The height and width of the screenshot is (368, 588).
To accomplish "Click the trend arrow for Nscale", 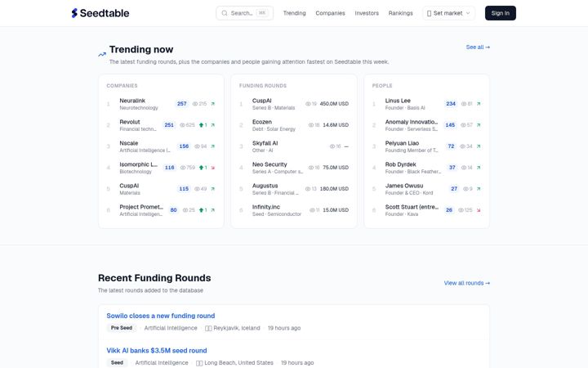I will [212, 146].
